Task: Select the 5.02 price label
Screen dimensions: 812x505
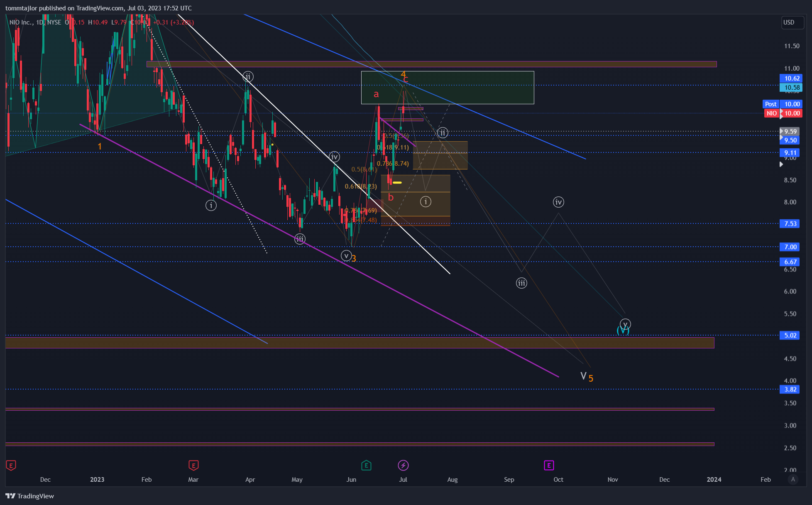Action: pos(790,336)
